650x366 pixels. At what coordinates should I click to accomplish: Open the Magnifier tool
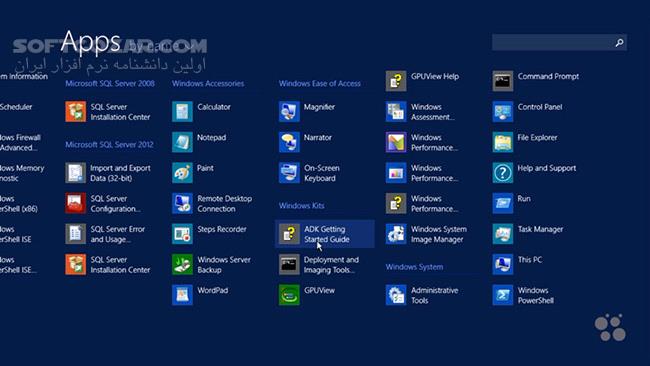point(308,111)
